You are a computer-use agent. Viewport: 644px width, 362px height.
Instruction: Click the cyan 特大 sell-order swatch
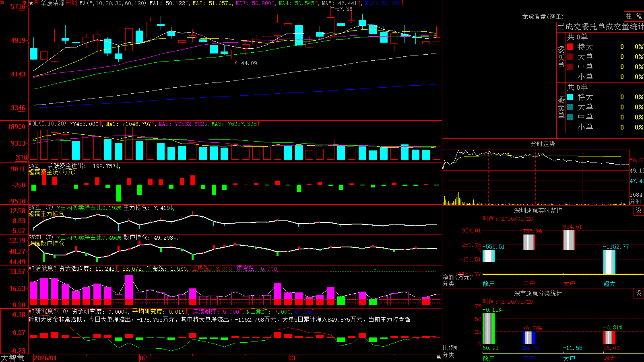(570, 97)
